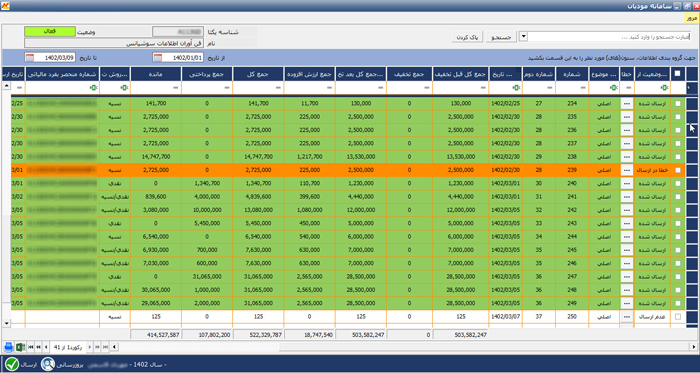Click the vertical scrollbar up arrow
700x373 pixels.
pyautogui.click(x=6, y=86)
